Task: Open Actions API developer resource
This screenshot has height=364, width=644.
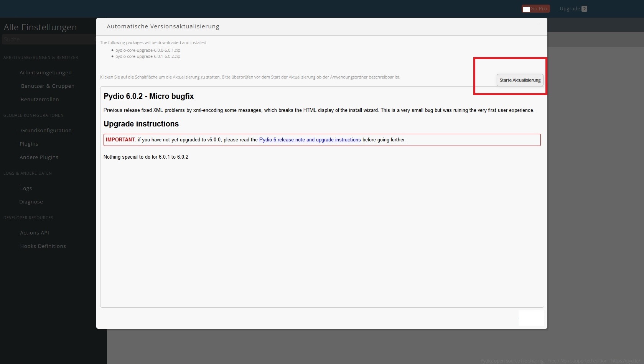Action: click(35, 233)
